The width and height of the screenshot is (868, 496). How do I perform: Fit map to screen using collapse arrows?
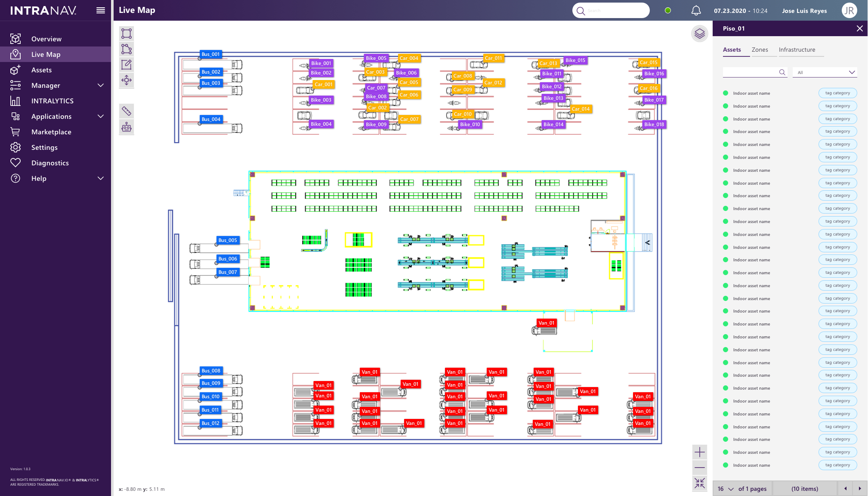pos(700,483)
